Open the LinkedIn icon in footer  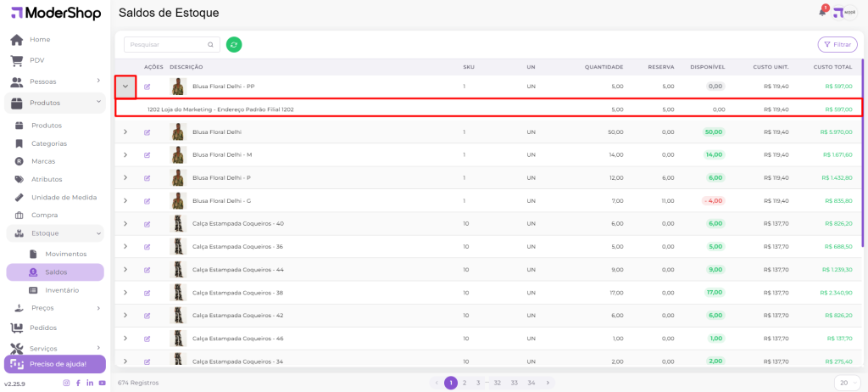click(90, 383)
